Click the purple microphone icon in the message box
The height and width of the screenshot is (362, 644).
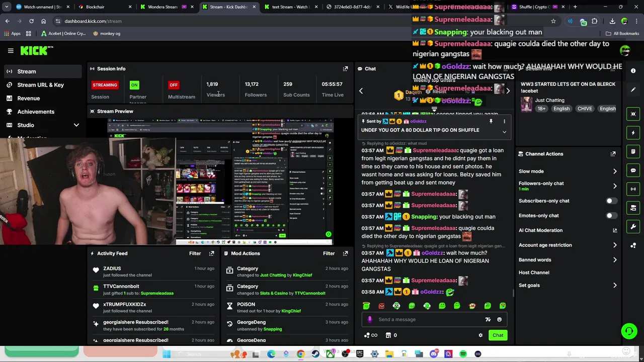(x=370, y=319)
